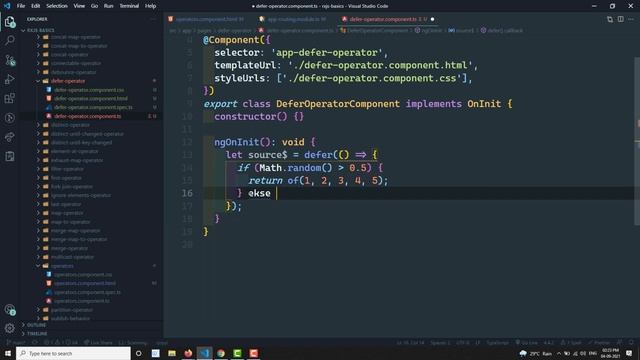Click the misspelled 'ekse' word
The height and width of the screenshot is (360, 640).
[x=259, y=193]
